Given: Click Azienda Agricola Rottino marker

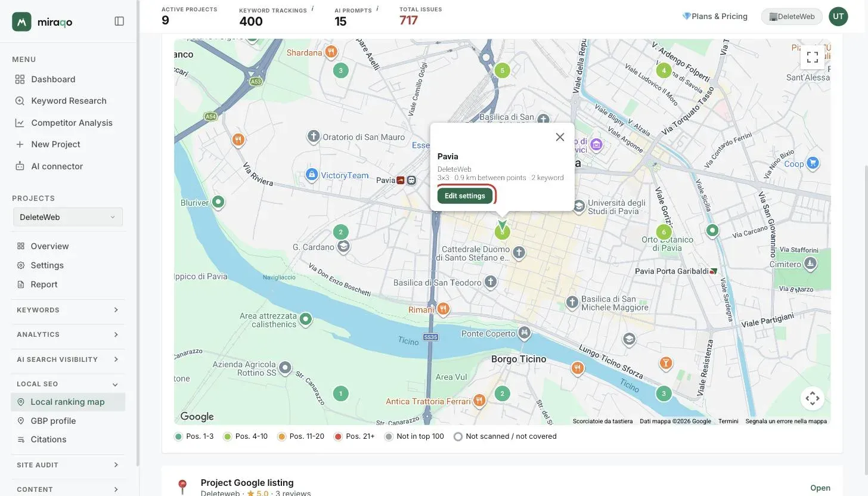Looking at the screenshot, I should click(x=286, y=368).
